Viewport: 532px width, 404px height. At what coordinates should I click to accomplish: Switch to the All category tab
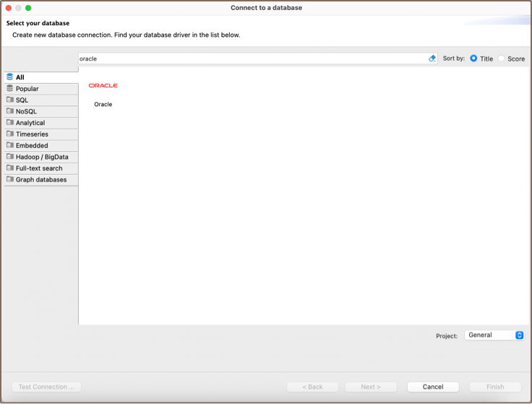pos(41,77)
